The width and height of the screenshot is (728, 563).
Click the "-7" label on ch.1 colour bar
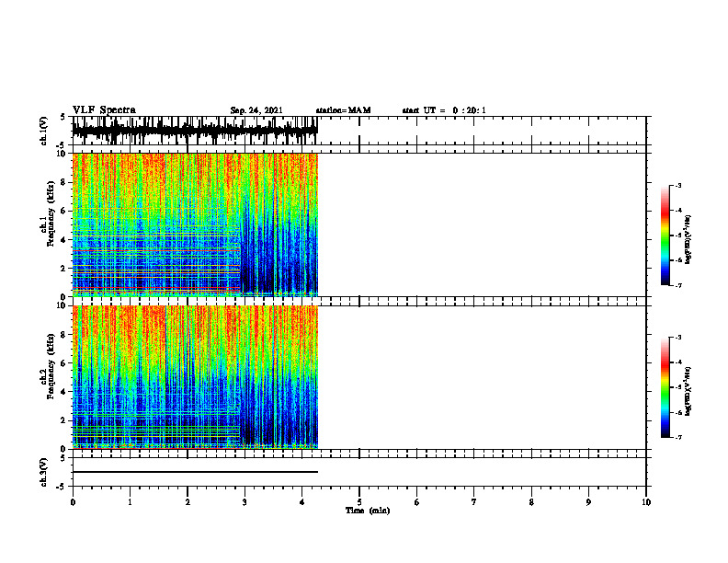point(678,286)
